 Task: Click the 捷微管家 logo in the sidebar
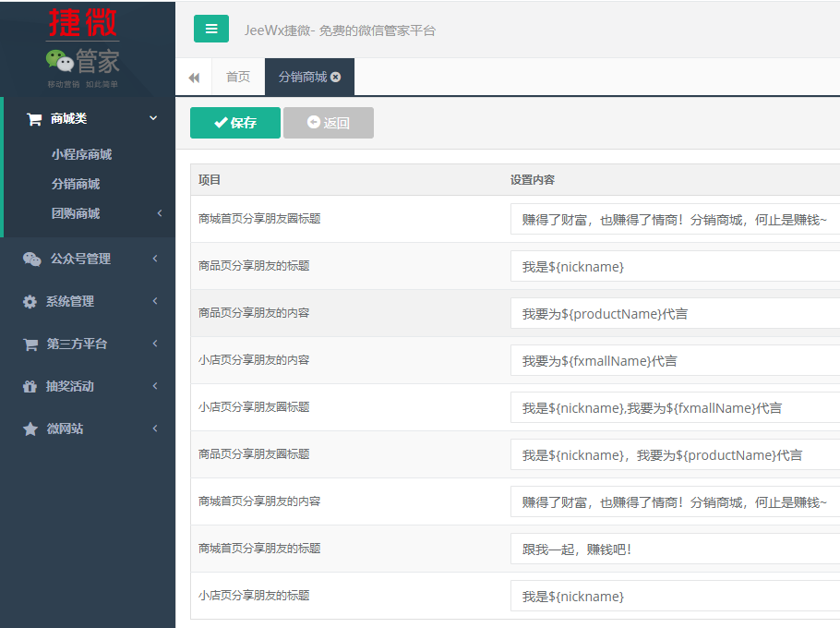tap(82, 47)
